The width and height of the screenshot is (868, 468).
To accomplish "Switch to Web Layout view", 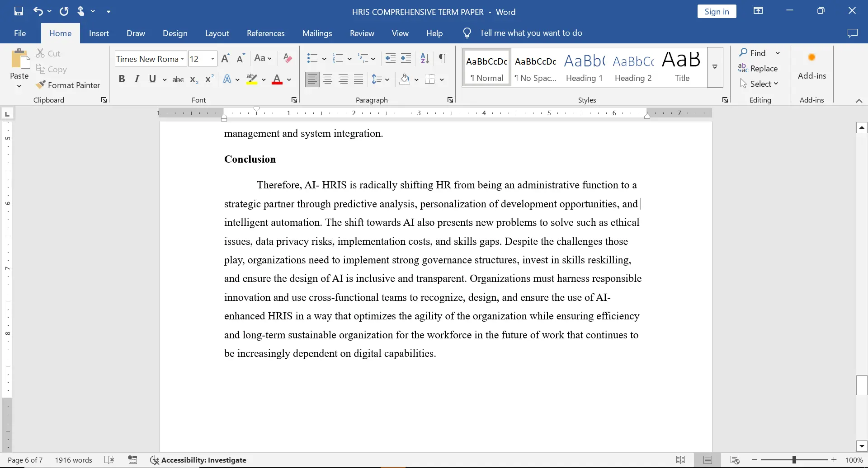I will (735, 460).
